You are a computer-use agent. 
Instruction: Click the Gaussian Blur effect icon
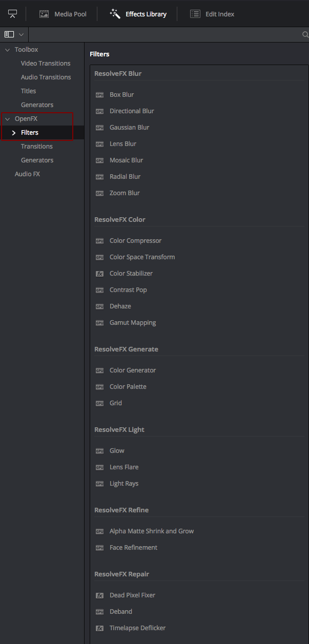point(100,128)
